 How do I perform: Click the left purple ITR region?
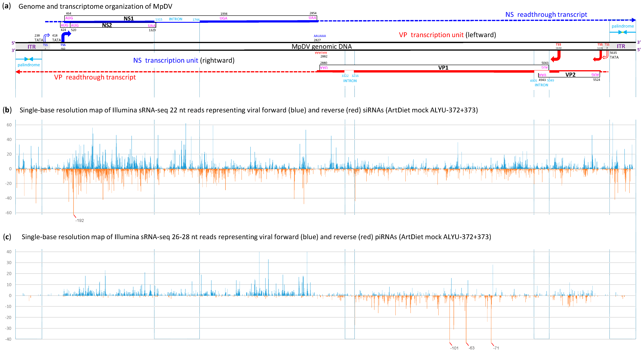(31, 47)
